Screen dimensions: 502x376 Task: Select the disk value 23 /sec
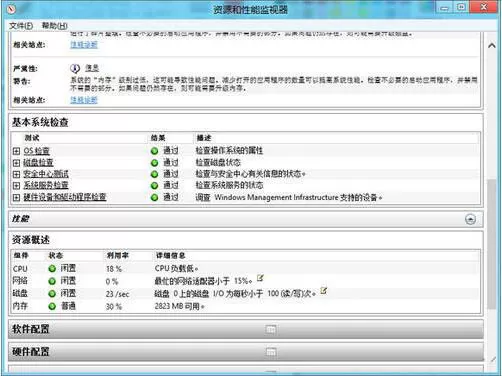pyautogui.click(x=117, y=294)
